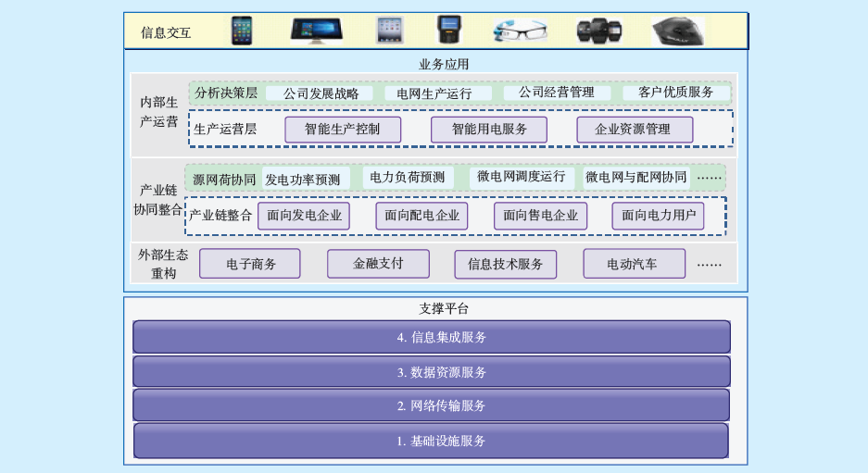
Task: Select the 电动汽车 box
Action: pyautogui.click(x=634, y=264)
